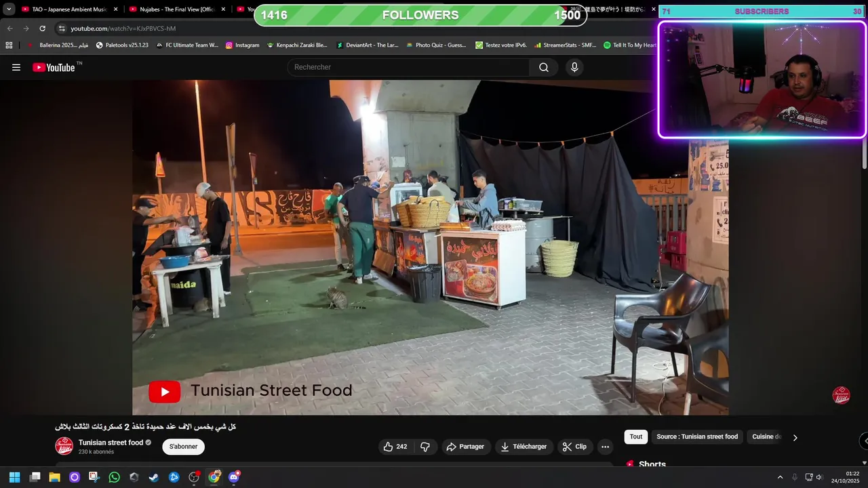Reload the page in Chrome

(42, 28)
